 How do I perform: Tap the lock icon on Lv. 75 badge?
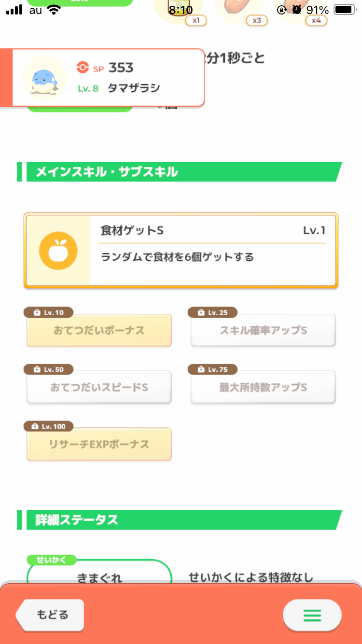pos(201,370)
